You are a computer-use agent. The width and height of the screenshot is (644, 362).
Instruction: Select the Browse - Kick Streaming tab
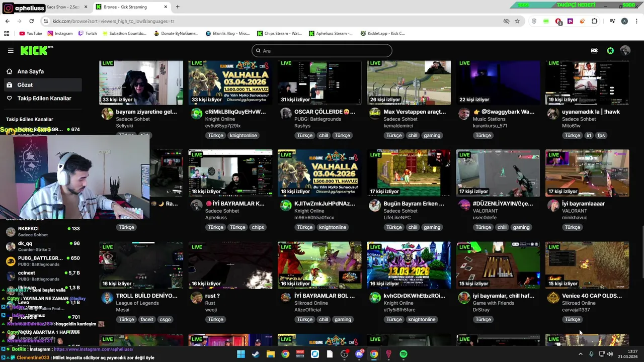(132, 7)
